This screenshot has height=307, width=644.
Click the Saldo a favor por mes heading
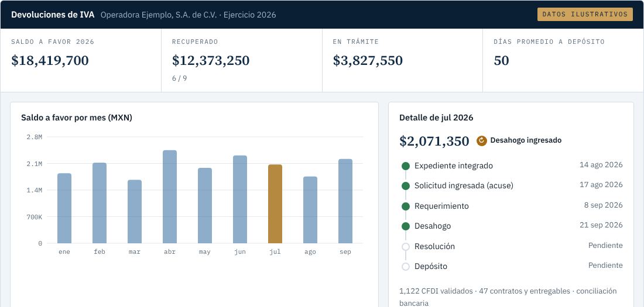pos(76,118)
